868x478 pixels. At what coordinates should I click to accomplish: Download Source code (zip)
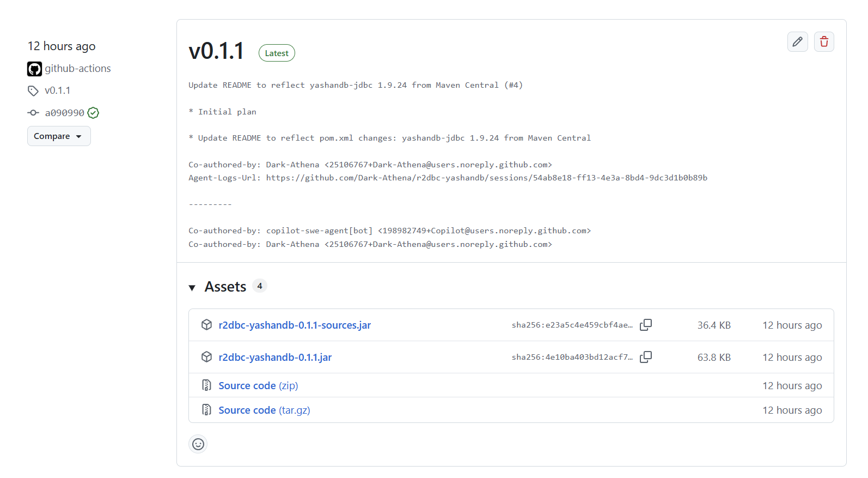tap(258, 385)
